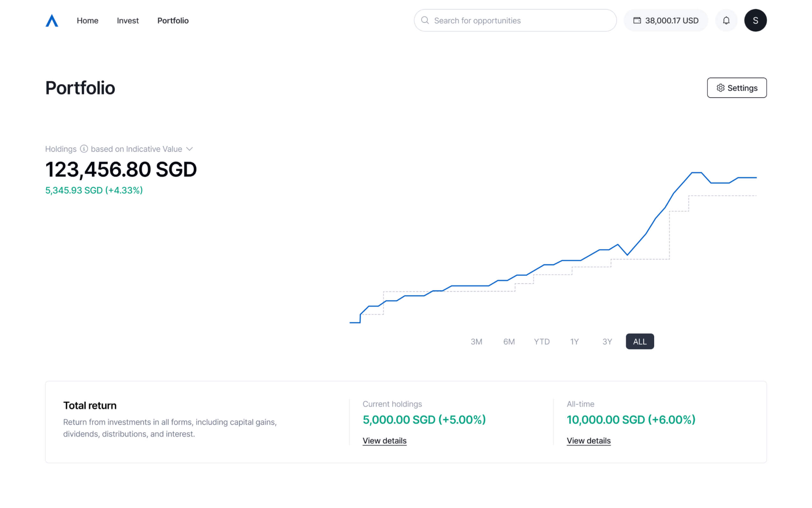
Task: Select the Portfolio tab
Action: (172, 20)
